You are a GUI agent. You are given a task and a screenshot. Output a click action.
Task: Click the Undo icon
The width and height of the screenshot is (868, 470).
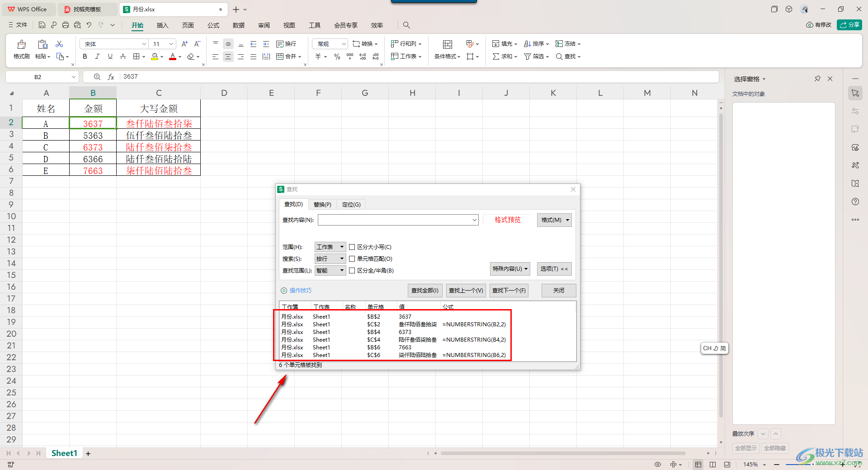tap(89, 25)
